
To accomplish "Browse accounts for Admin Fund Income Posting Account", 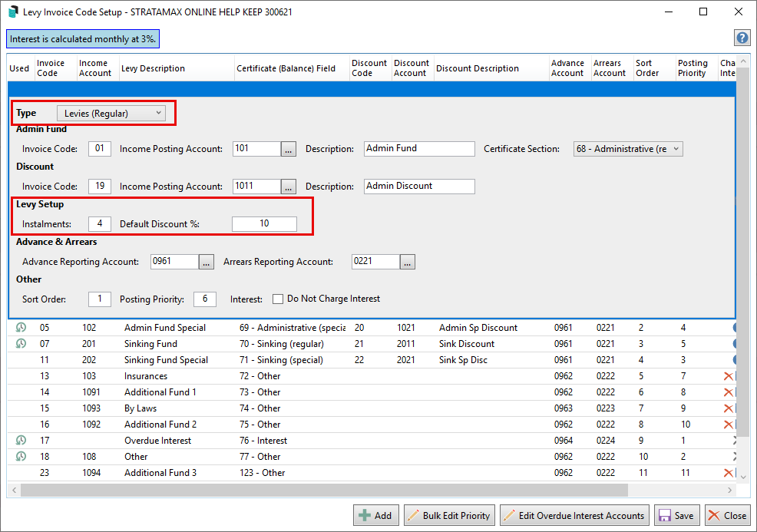I will point(289,149).
